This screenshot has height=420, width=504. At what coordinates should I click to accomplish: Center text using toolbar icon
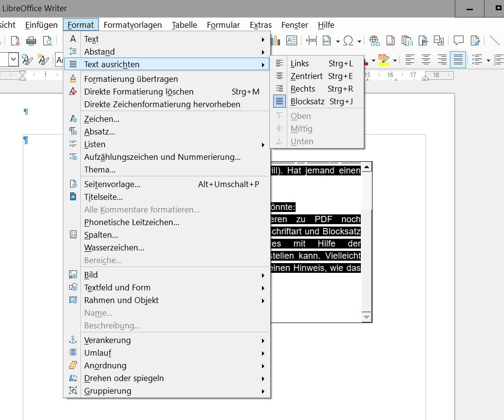pos(426,59)
